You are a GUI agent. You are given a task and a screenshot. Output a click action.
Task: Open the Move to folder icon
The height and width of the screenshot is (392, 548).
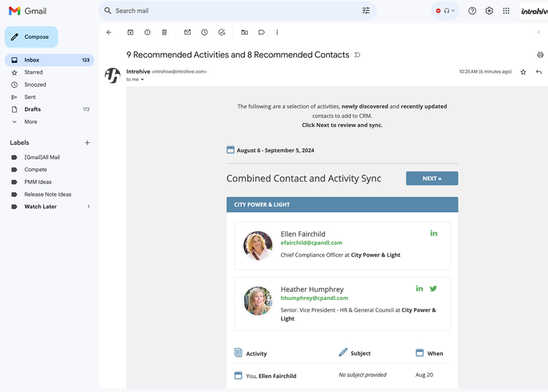244,32
